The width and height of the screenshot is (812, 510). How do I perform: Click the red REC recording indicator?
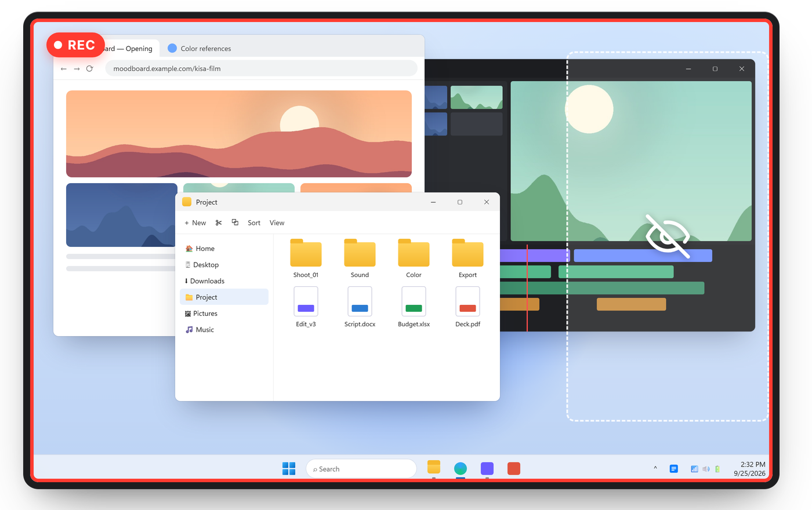click(x=75, y=45)
